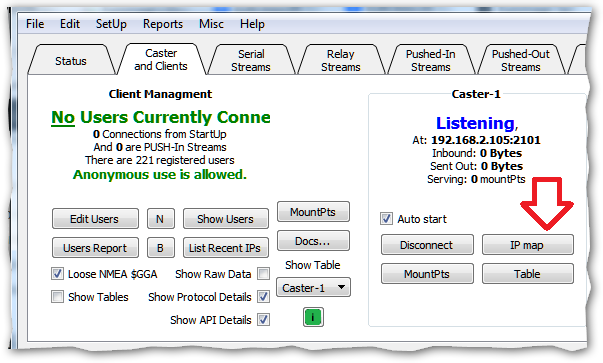
Task: Open the Misc menu
Action: pyautogui.click(x=211, y=24)
